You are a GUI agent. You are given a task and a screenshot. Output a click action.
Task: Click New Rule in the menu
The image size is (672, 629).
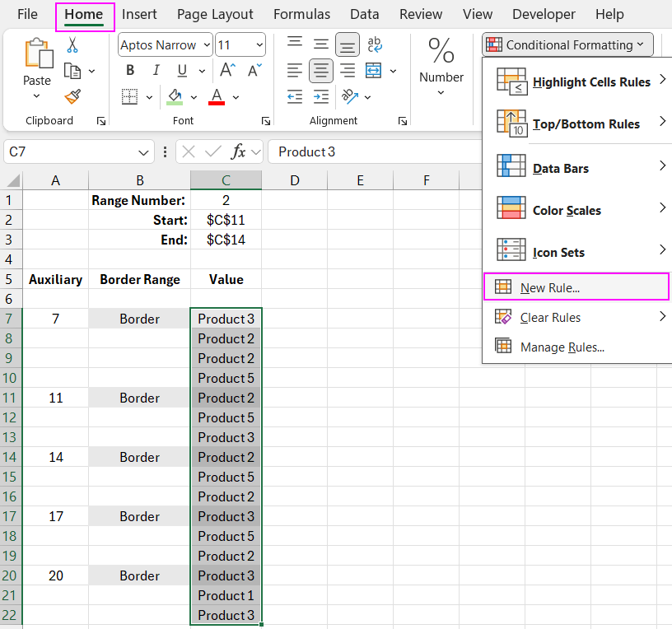tap(553, 287)
